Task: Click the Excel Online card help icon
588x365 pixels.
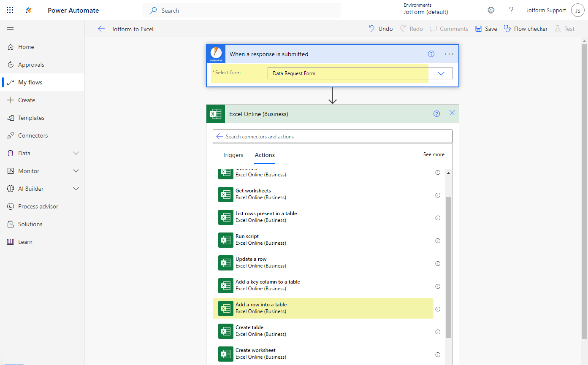Action: 437,114
